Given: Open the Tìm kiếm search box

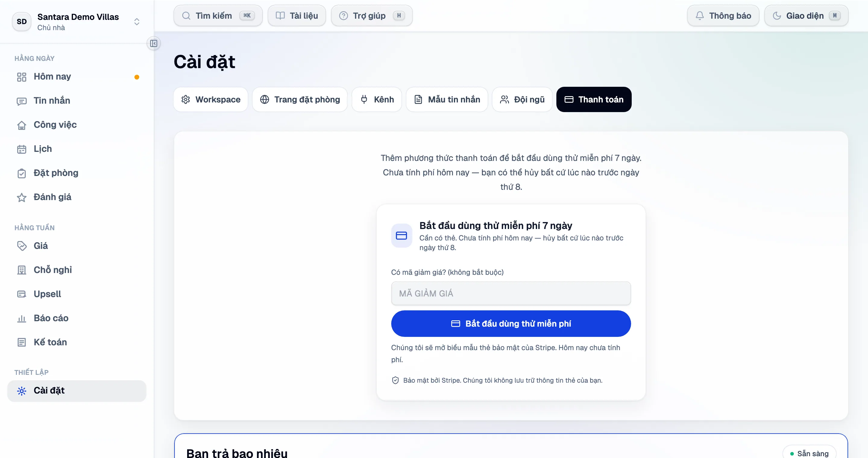Looking at the screenshot, I should point(218,15).
